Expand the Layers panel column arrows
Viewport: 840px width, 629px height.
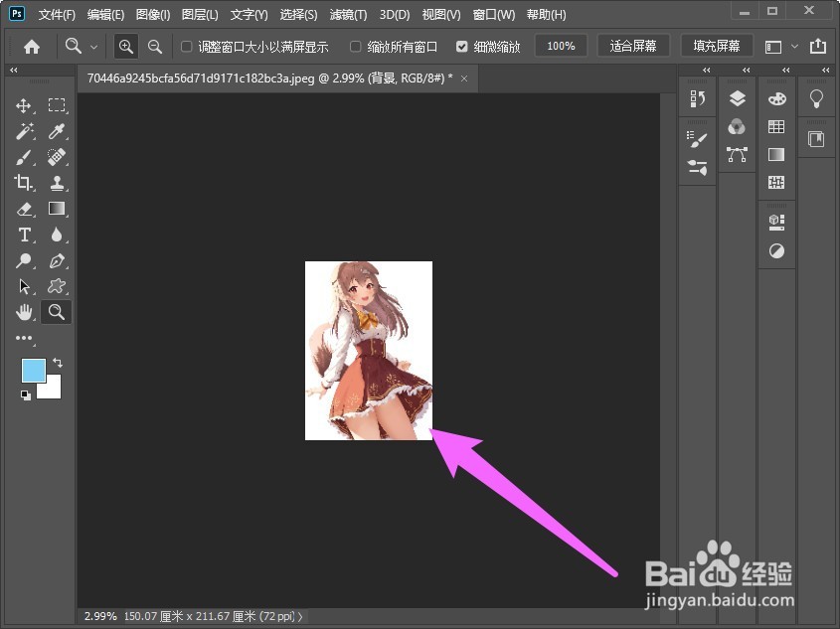point(746,71)
